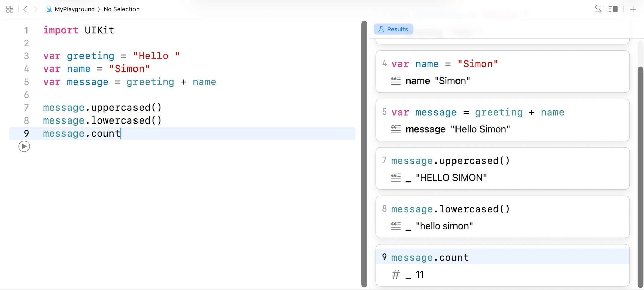Click quote icon beside "HELLO SIMON" result

point(396,177)
